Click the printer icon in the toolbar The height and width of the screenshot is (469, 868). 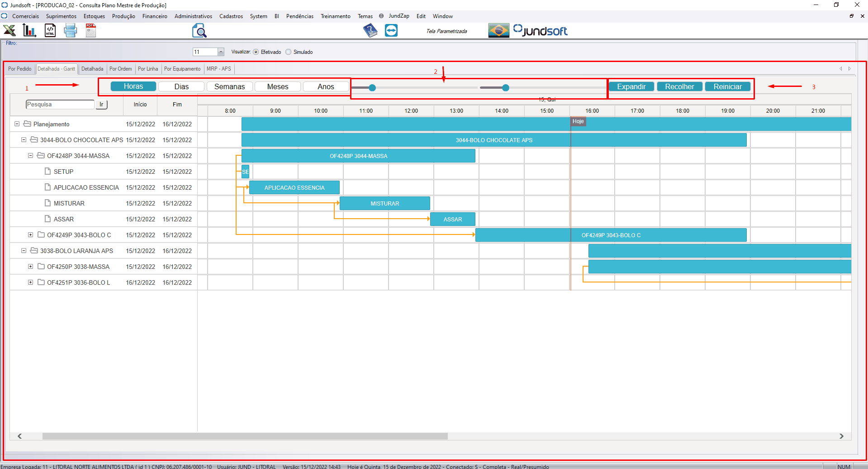pyautogui.click(x=70, y=31)
